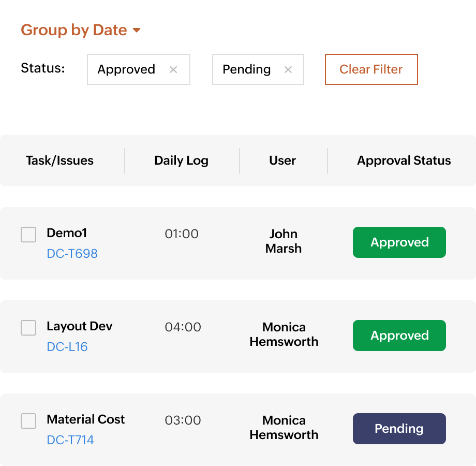The height and width of the screenshot is (466, 476).
Task: Click Approved badge on Layout Dev row
Action: 399,336
